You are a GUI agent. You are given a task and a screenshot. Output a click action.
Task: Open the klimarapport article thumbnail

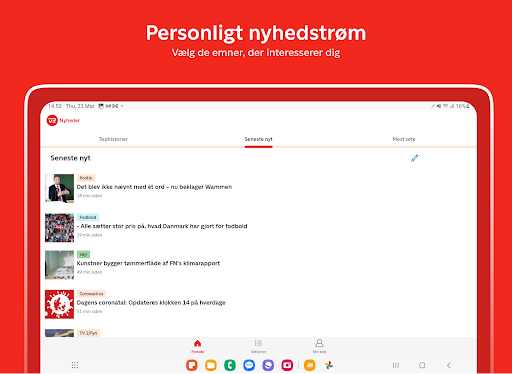59,265
